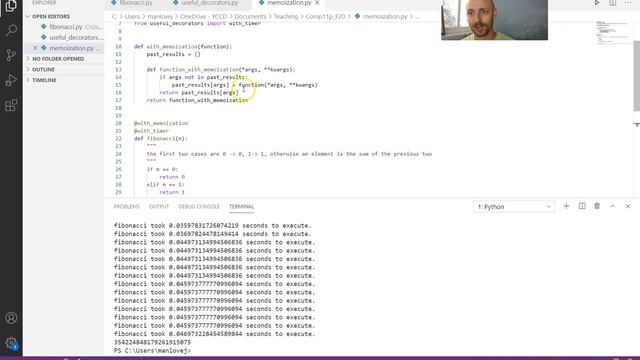Close the memoization.py editor tab
This screenshot has width=640, height=360.
click(317, 3)
